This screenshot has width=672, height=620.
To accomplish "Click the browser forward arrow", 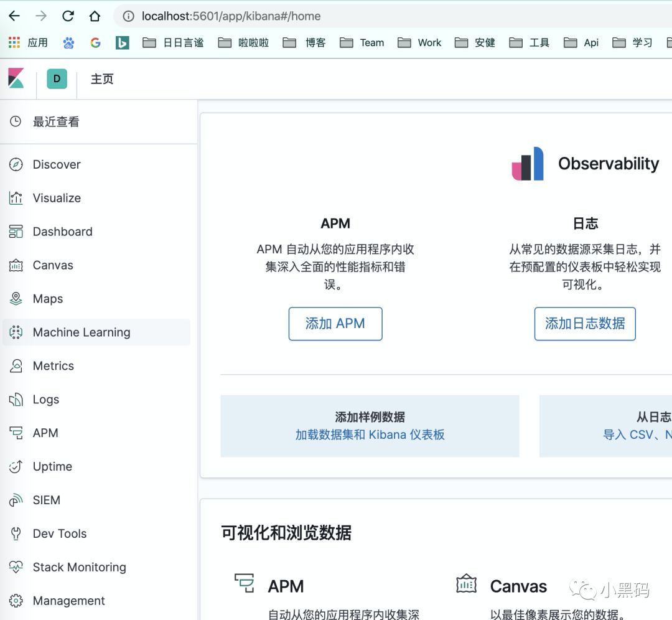I will 41,16.
